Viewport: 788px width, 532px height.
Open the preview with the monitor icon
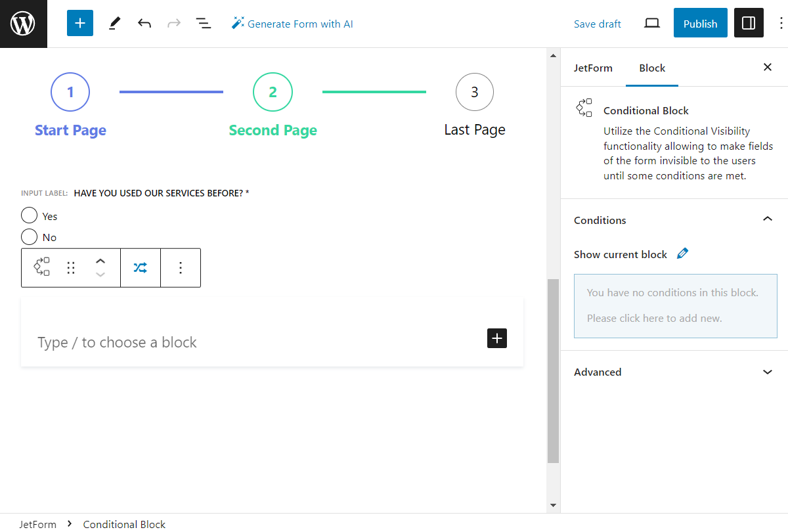tap(651, 22)
